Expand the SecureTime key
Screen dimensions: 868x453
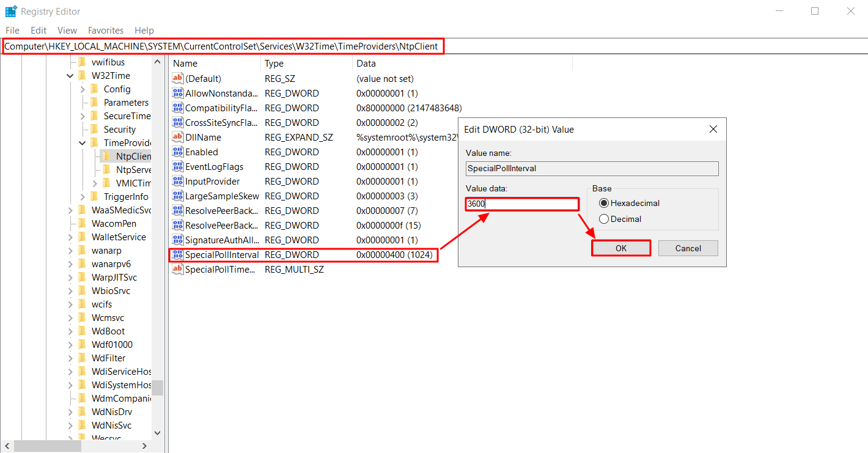[x=83, y=116]
